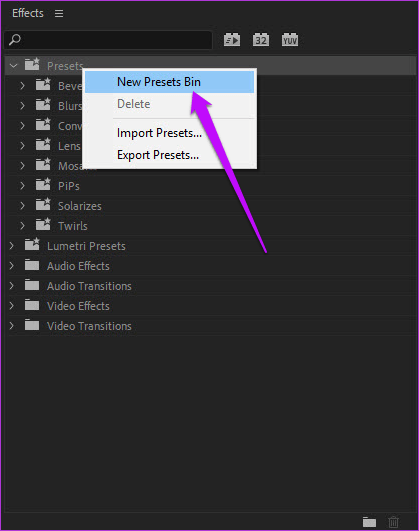The image size is (419, 531).
Task: Select the Video Effects folder icon
Action: coord(32,305)
